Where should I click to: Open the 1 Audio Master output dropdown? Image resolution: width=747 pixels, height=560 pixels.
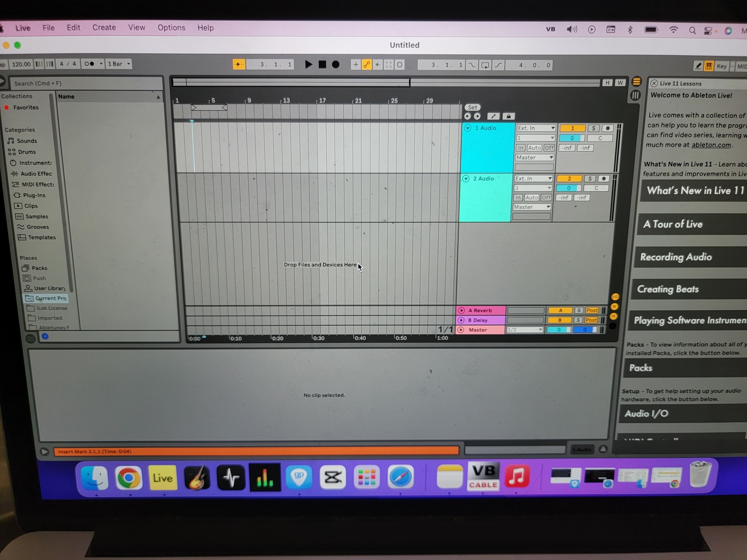pyautogui.click(x=535, y=157)
